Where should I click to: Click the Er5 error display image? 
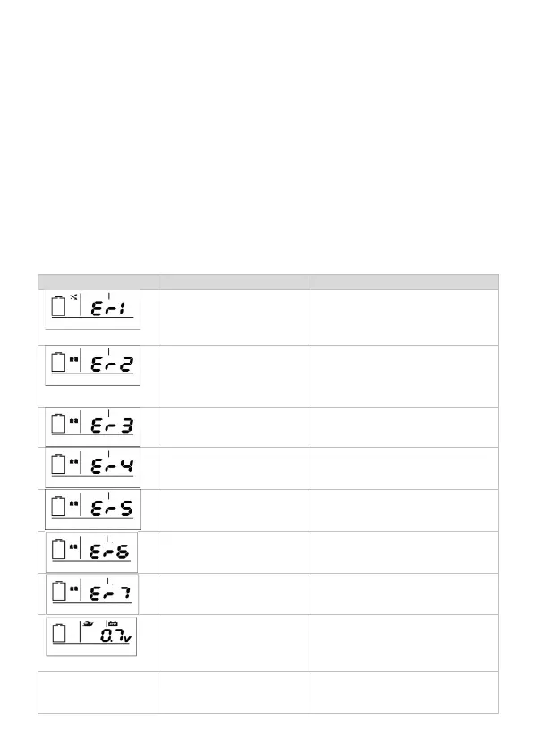(x=91, y=508)
